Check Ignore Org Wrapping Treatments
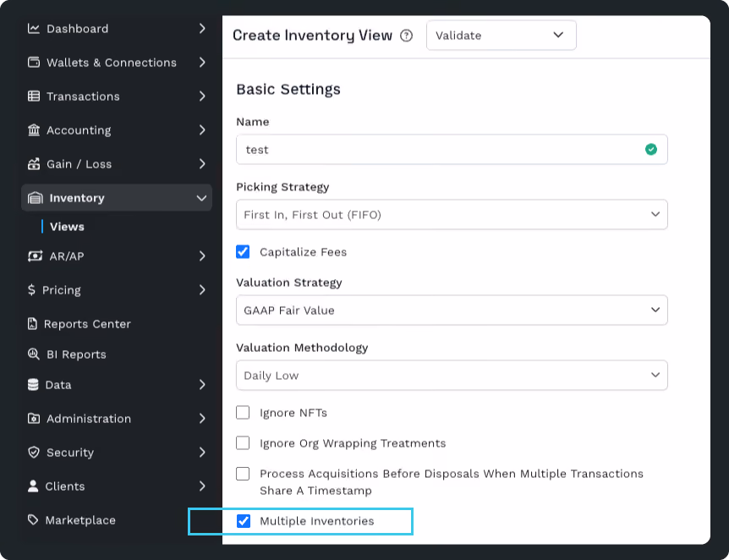The image size is (729, 560). (x=243, y=442)
